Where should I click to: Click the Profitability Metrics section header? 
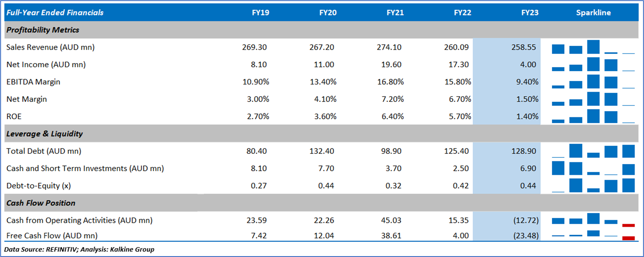pyautogui.click(x=43, y=30)
